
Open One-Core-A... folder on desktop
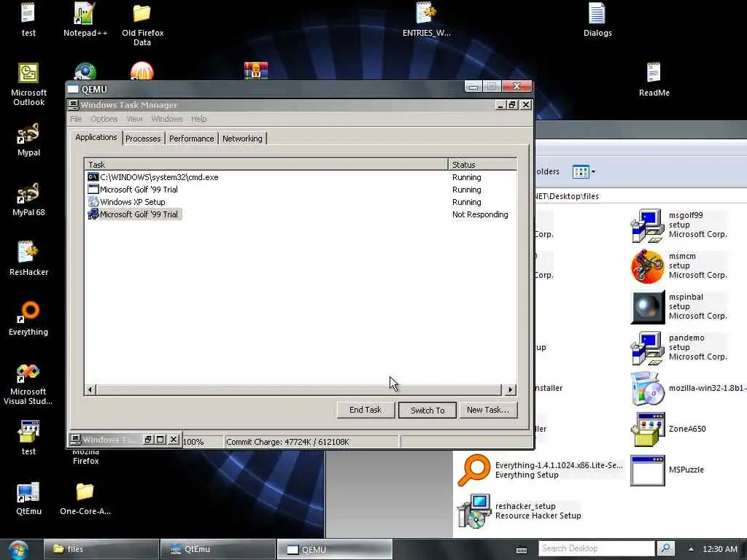pos(85,499)
